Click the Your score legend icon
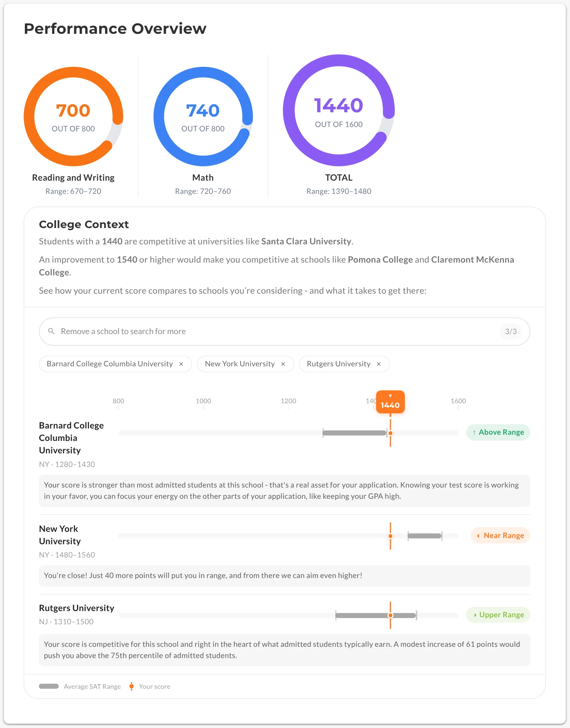Viewport: 570px width, 728px height. tap(131, 686)
